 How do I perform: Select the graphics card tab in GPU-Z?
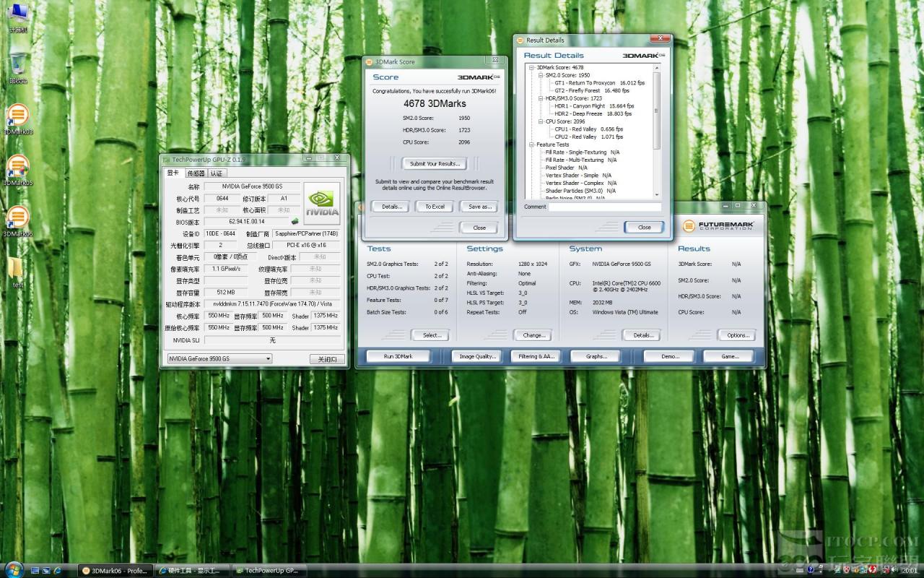175,173
